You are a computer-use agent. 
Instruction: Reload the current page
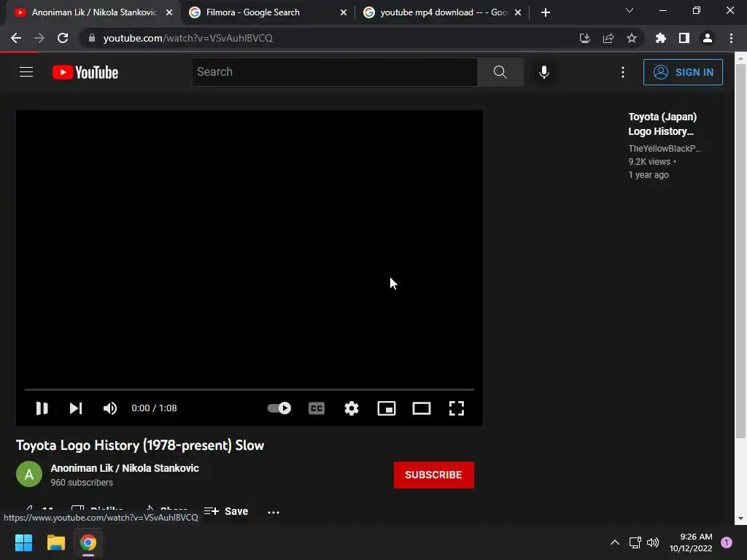tap(63, 38)
